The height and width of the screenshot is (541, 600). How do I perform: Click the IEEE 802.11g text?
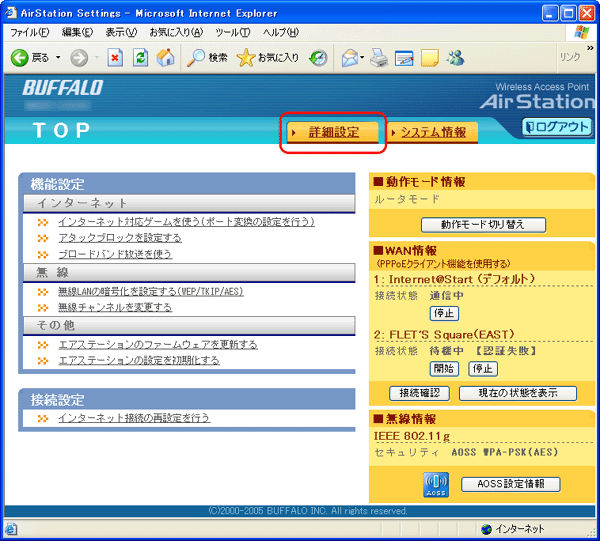pyautogui.click(x=412, y=436)
